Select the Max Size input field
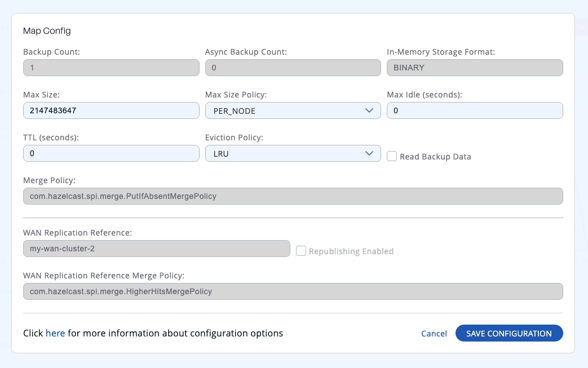588x368 pixels. [110, 110]
